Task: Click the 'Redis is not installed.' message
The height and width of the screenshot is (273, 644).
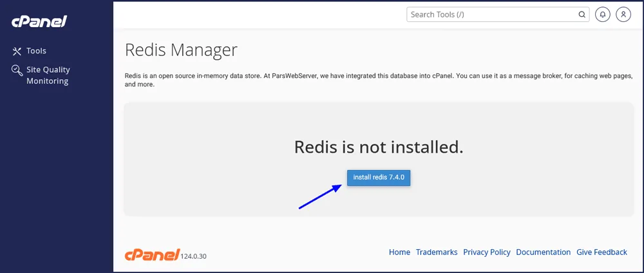Action: [379, 147]
